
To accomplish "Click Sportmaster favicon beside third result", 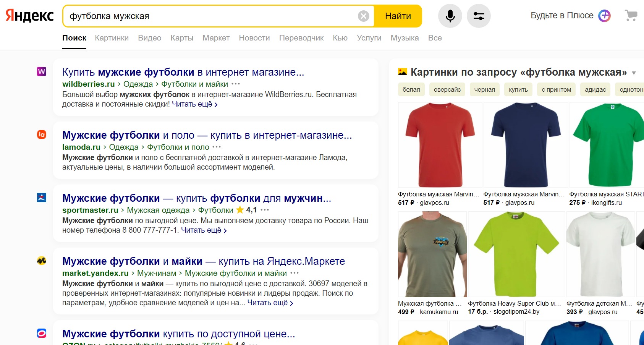I will 42,198.
